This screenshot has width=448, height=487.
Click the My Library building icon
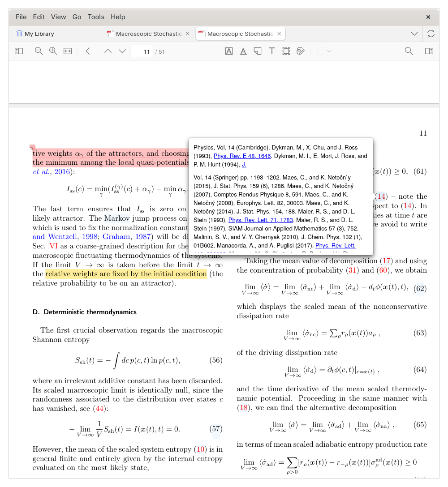click(x=19, y=34)
